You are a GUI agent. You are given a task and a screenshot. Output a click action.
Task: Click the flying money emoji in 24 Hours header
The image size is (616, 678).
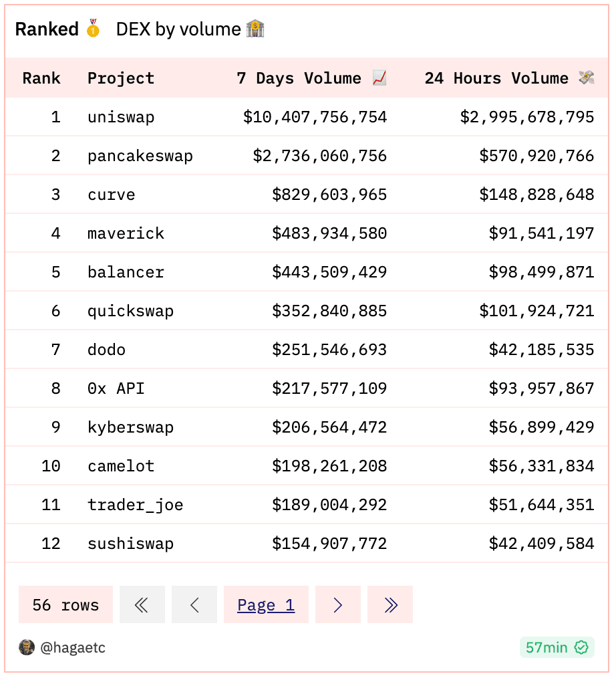[587, 78]
